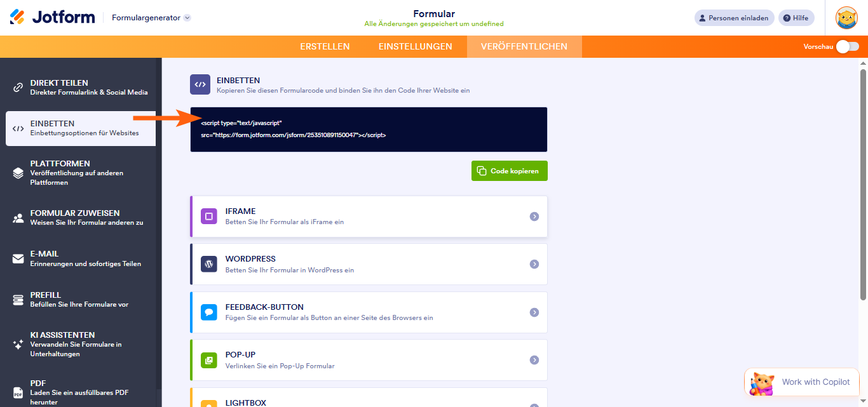The image size is (868, 407).
Task: Click the IFrame embed icon
Action: (209, 216)
